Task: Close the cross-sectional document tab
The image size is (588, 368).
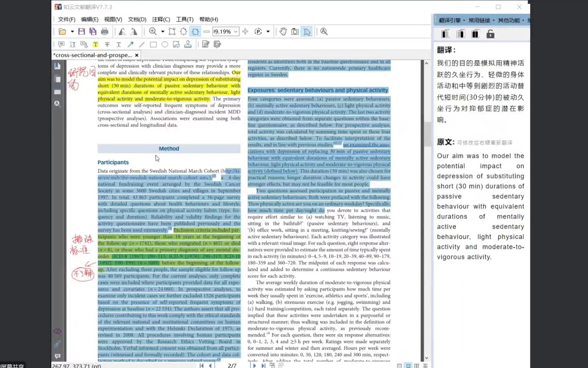Action: click(137, 55)
